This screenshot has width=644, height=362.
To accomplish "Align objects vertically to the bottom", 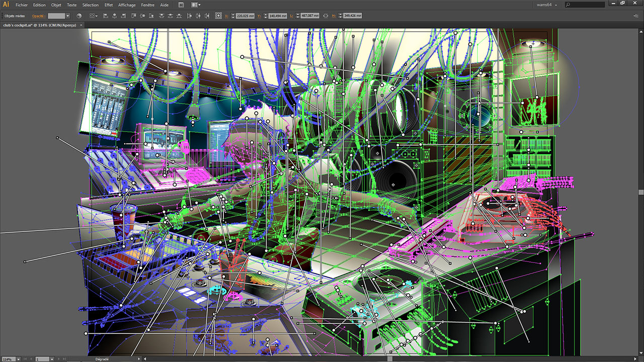I will click(151, 16).
